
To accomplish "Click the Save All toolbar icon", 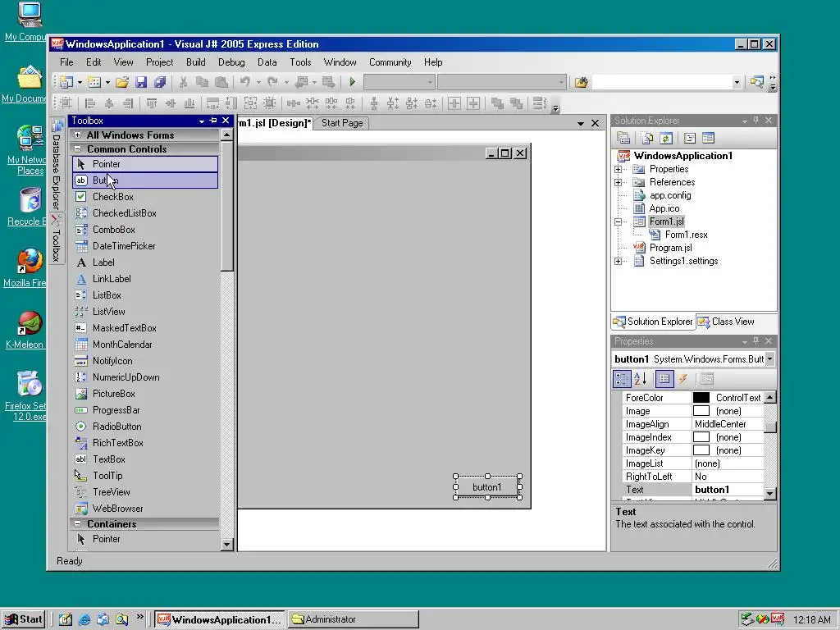I will 160,82.
